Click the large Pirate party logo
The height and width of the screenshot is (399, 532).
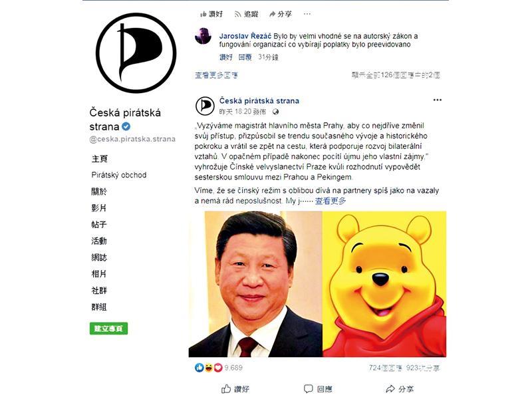pos(136,53)
